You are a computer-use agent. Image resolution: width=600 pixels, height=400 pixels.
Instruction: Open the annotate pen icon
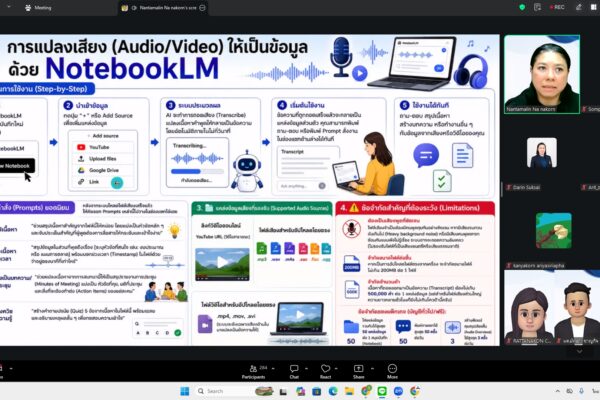579,7
